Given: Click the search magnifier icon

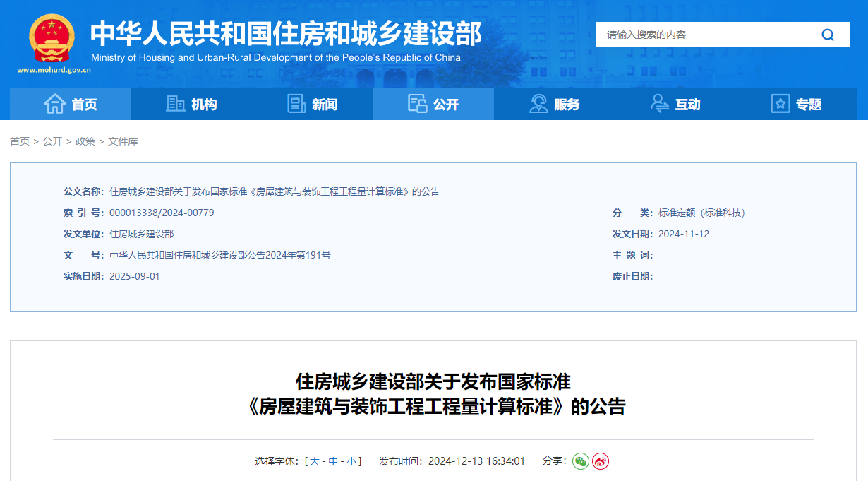Looking at the screenshot, I should pos(827,35).
